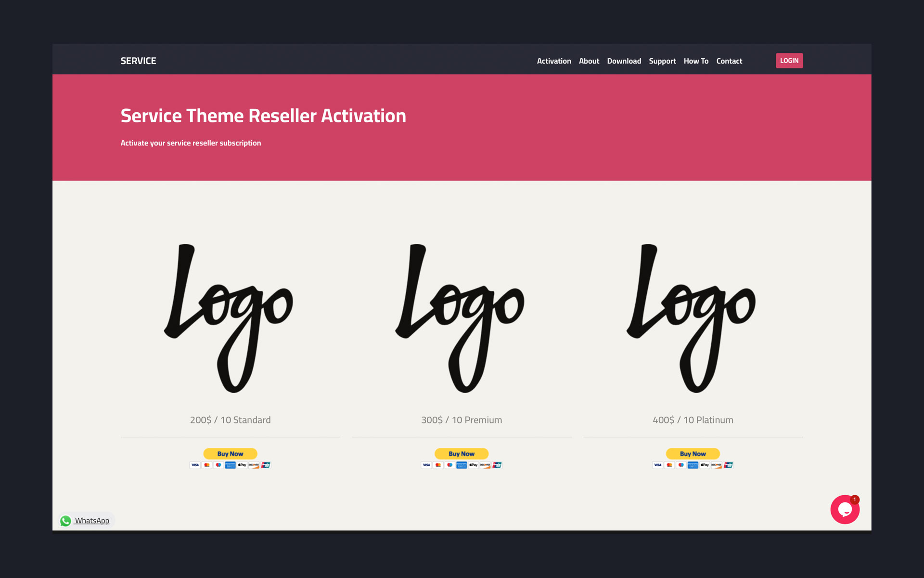The width and height of the screenshot is (924, 578).
Task: Open the Activation page from the navigation bar
Action: (554, 61)
